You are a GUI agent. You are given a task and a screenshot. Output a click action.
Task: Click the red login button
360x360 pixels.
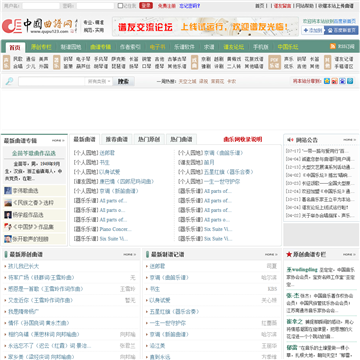pyautogui.click(x=146, y=6)
